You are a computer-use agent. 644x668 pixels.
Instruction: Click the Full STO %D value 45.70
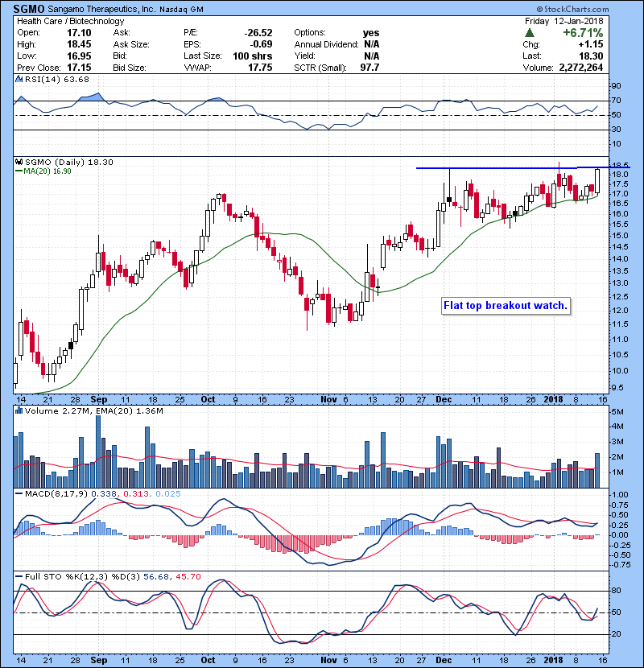tap(188, 576)
